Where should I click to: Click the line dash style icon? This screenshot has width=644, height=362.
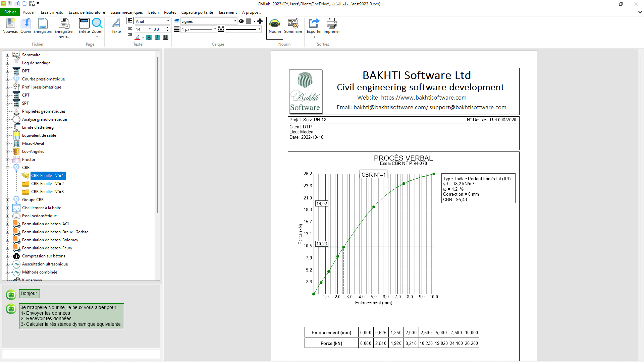(221, 29)
